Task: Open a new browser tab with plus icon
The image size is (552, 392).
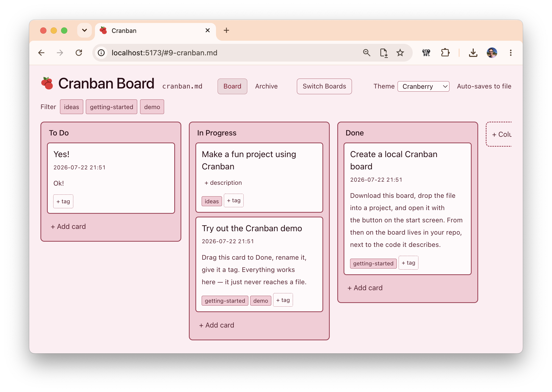Action: click(x=226, y=31)
